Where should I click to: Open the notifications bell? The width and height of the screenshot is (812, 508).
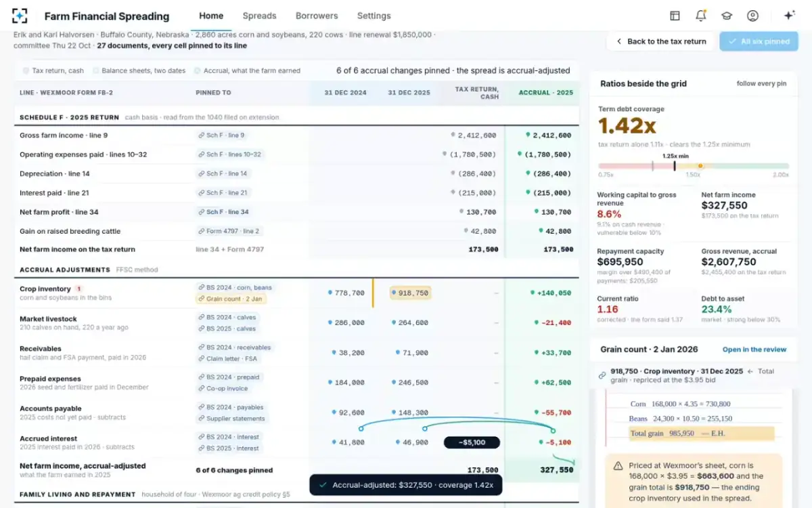(700, 16)
